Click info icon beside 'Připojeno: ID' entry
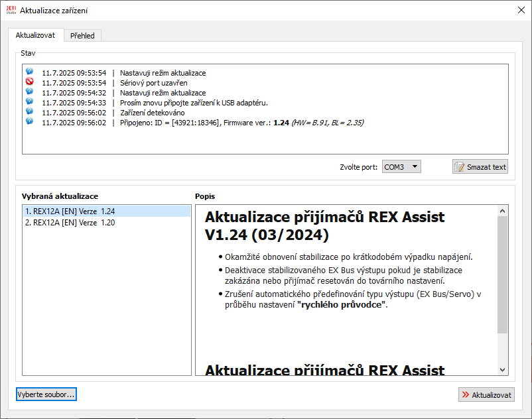The width and height of the screenshot is (532, 419). coord(29,121)
